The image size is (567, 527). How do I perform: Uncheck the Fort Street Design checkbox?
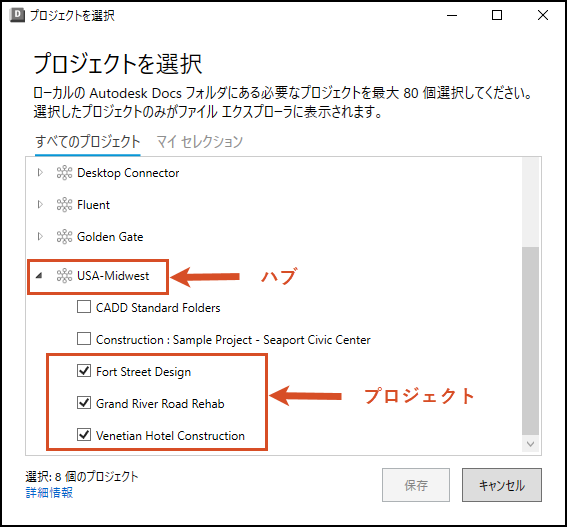[x=84, y=371]
